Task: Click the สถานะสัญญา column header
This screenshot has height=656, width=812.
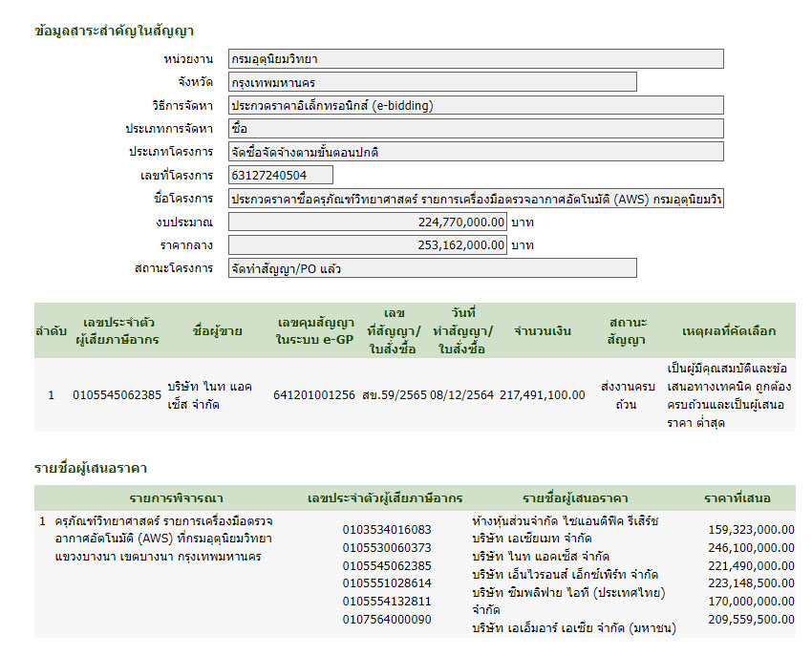Action: pyautogui.click(x=626, y=330)
